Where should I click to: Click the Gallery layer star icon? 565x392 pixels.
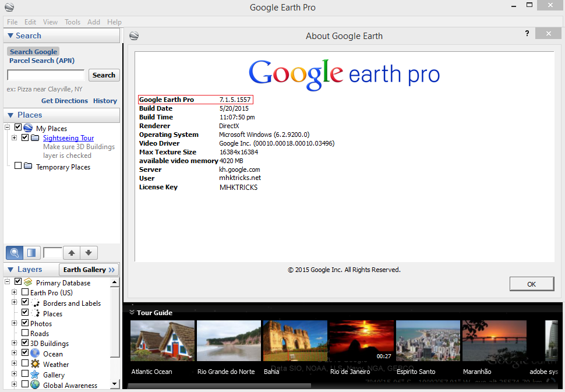[35, 375]
